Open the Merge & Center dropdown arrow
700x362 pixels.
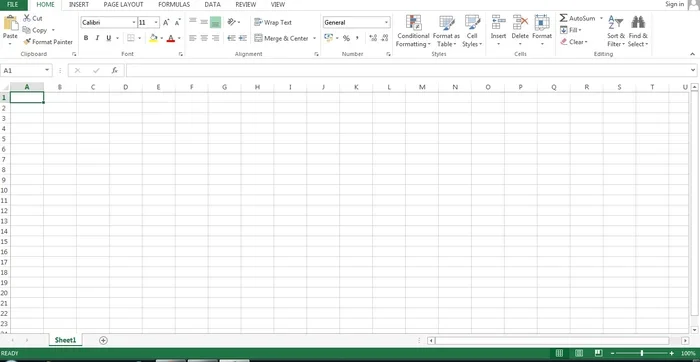[x=314, y=38]
